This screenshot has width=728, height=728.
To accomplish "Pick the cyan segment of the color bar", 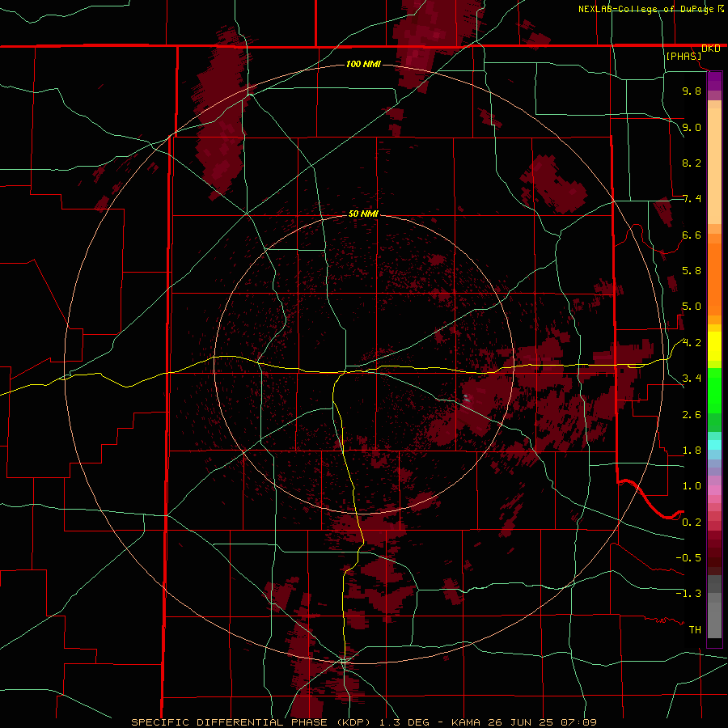I will pos(714,445).
